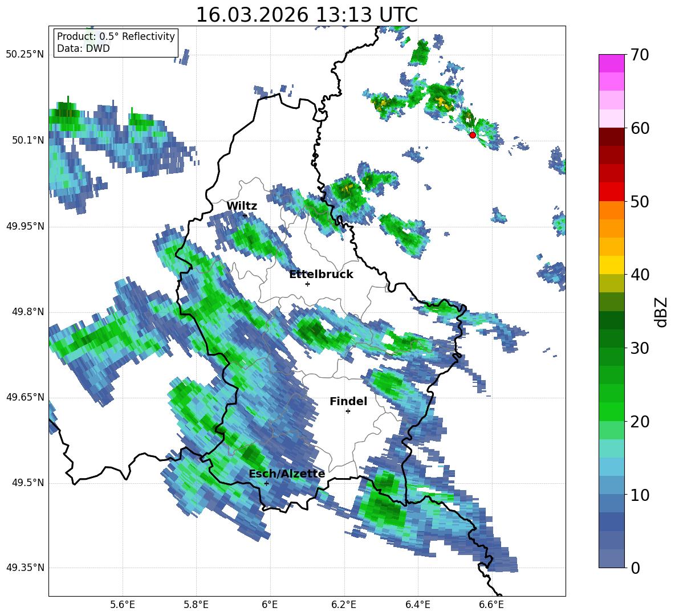Click the 6°E longitude tick label
Image resolution: width=675 pixels, height=616 pixels.
[x=270, y=605]
